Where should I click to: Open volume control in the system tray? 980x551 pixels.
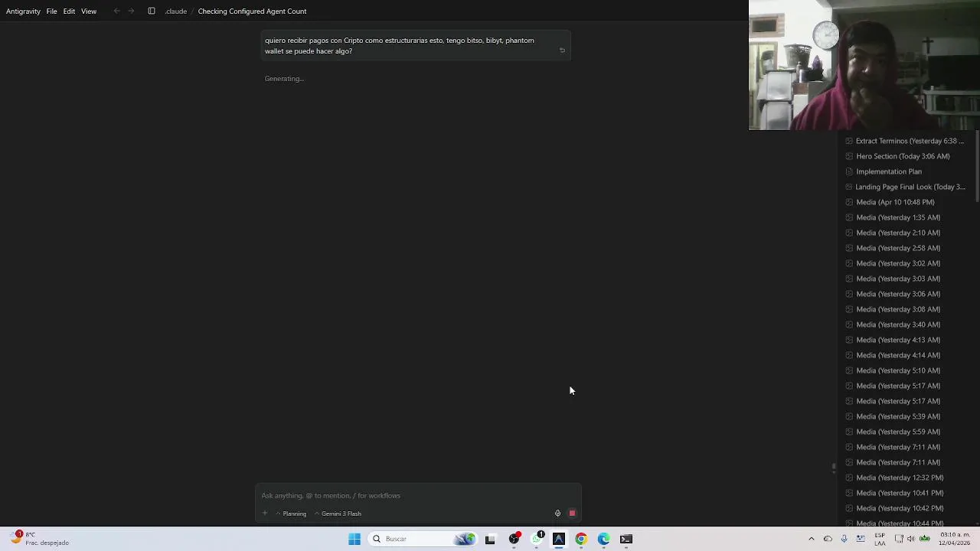pyautogui.click(x=911, y=539)
